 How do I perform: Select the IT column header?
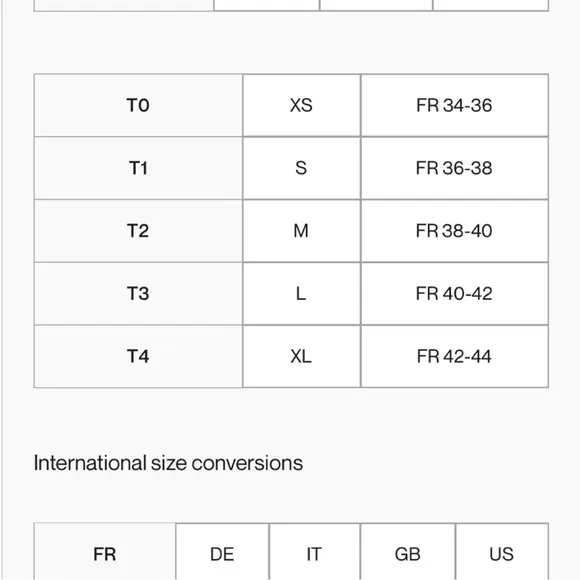click(314, 552)
